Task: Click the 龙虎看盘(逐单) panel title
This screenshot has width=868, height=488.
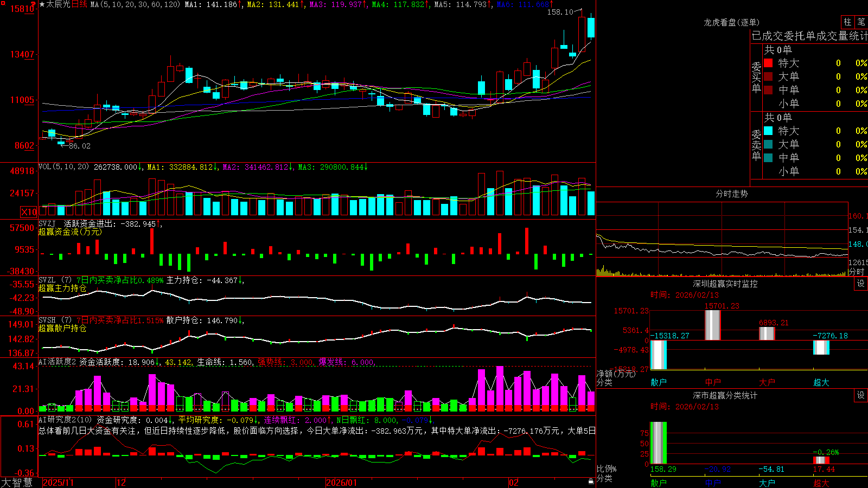Action: 732,22
